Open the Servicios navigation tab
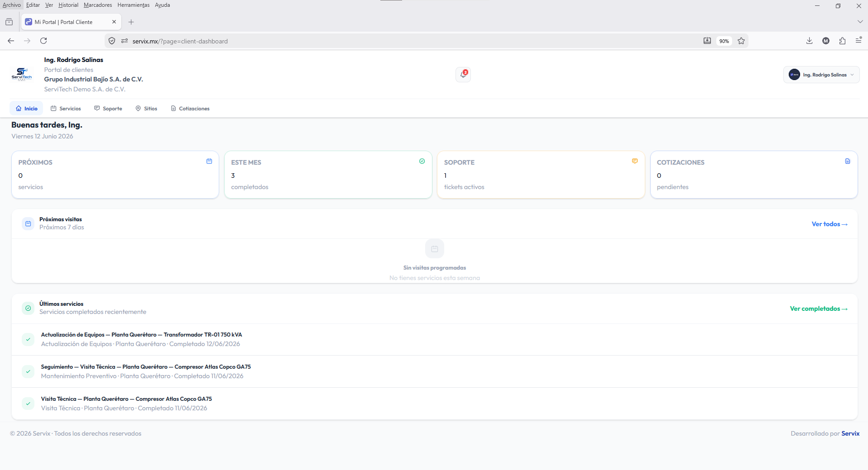This screenshot has height=470, width=868. [x=66, y=109]
